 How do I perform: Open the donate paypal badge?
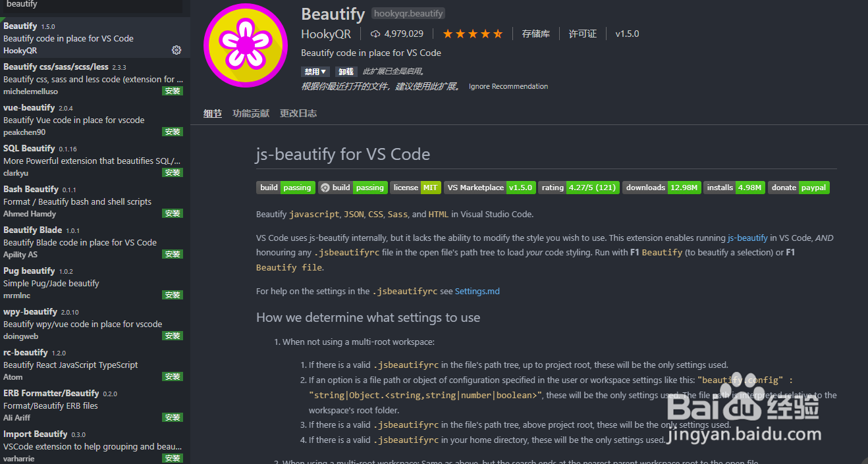(x=798, y=188)
